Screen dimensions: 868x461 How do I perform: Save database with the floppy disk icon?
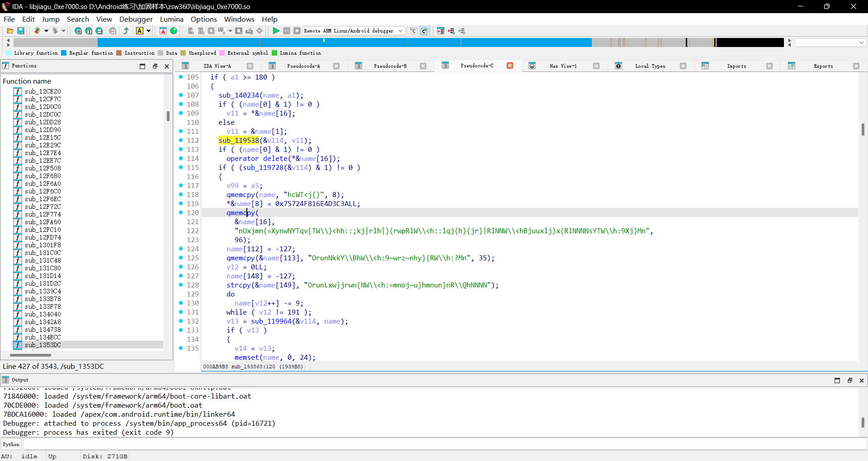(x=21, y=31)
